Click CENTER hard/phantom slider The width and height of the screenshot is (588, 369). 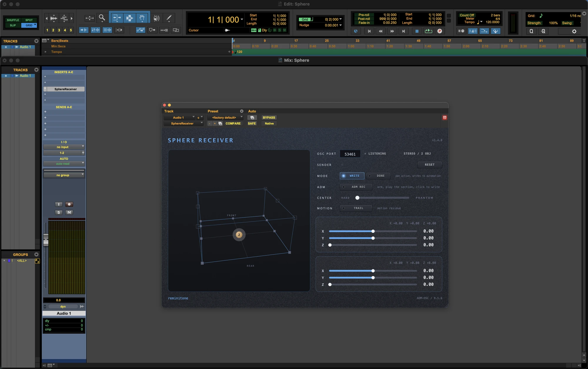click(x=382, y=198)
